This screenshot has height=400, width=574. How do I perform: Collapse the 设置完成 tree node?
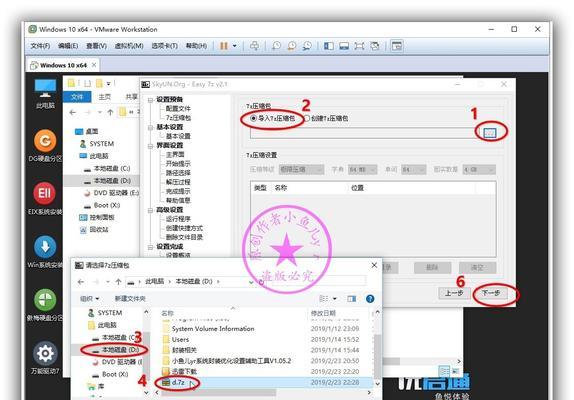tap(150, 247)
